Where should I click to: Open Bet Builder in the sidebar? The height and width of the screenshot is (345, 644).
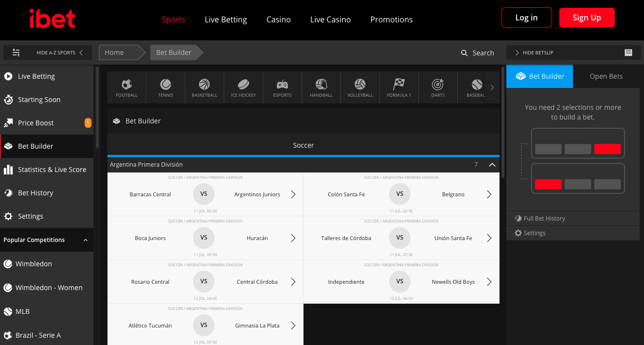click(47, 146)
